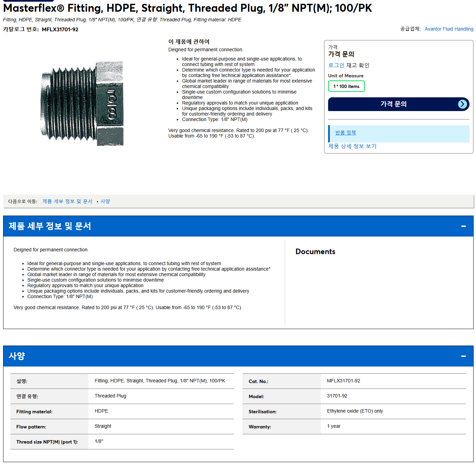The width and height of the screenshot is (476, 469).
Task: Open the Avantor Fluid Handling supplier link
Action: (x=449, y=29)
